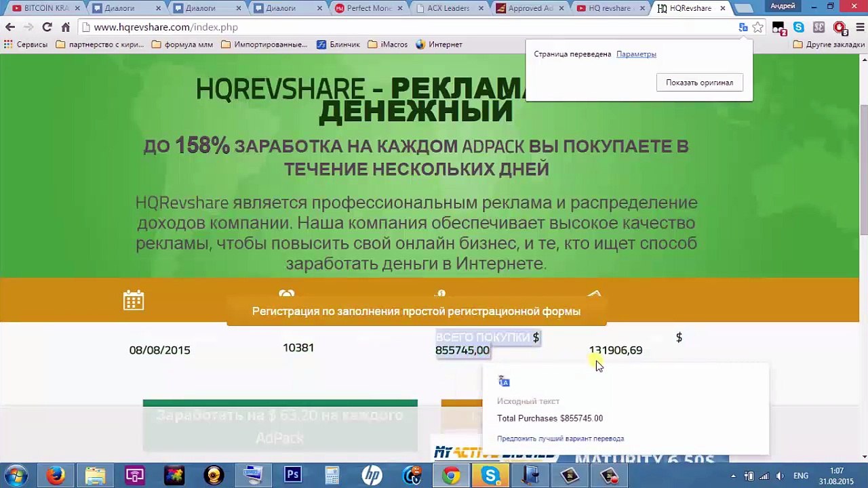This screenshot has height=488, width=868.
Task: Open Windows Start menu
Action: [16, 475]
